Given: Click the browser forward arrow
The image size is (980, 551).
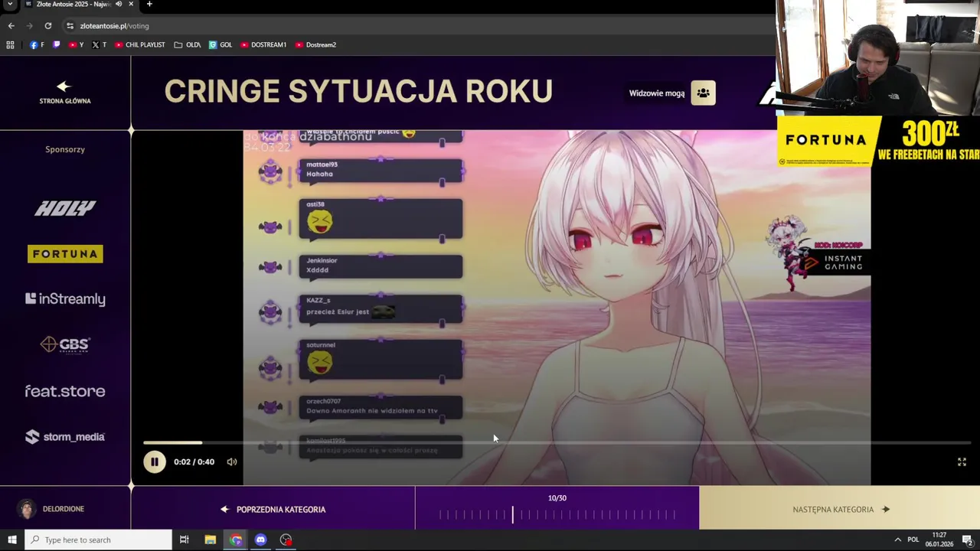Looking at the screenshot, I should (x=29, y=26).
